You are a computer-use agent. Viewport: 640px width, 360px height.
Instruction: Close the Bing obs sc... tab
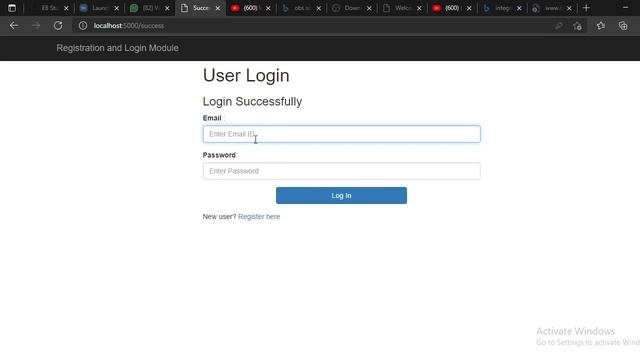click(x=319, y=8)
